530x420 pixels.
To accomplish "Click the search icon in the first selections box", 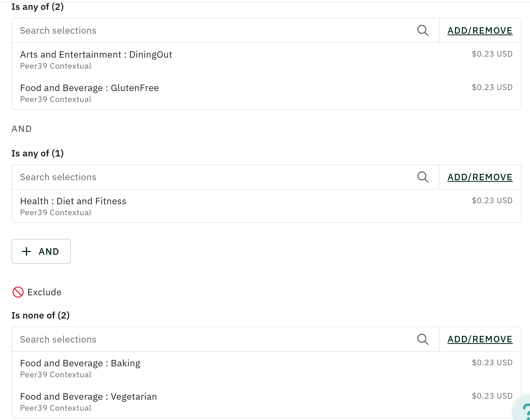I will point(423,30).
